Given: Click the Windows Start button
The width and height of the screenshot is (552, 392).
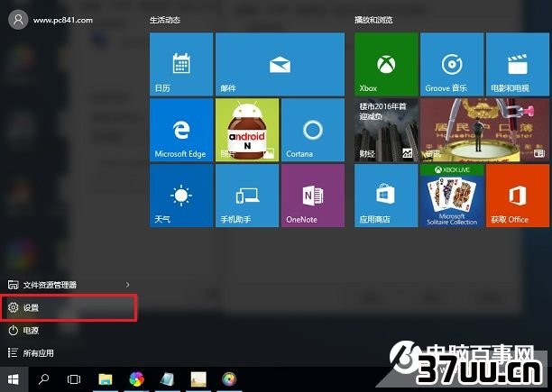Looking at the screenshot, I should pyautogui.click(x=14, y=379).
